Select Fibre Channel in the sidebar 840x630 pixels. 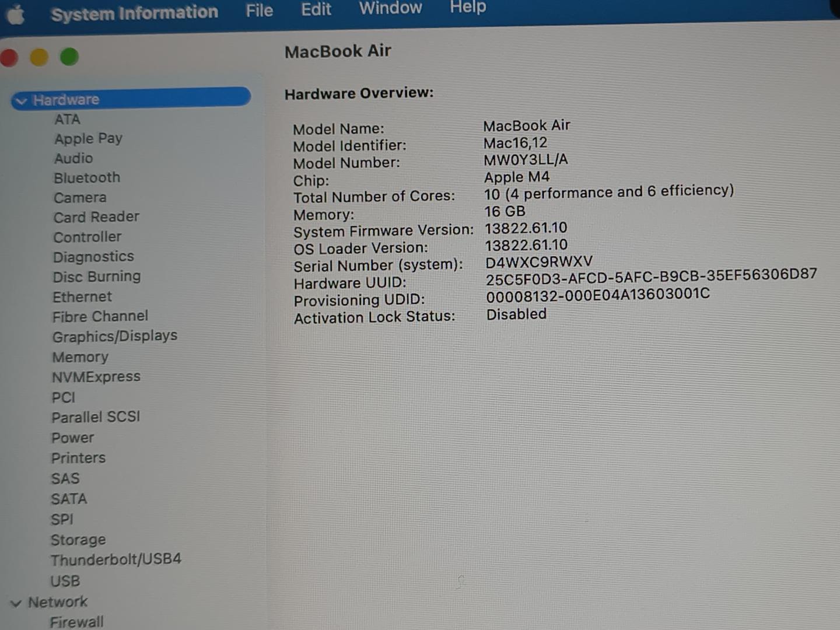click(x=100, y=316)
